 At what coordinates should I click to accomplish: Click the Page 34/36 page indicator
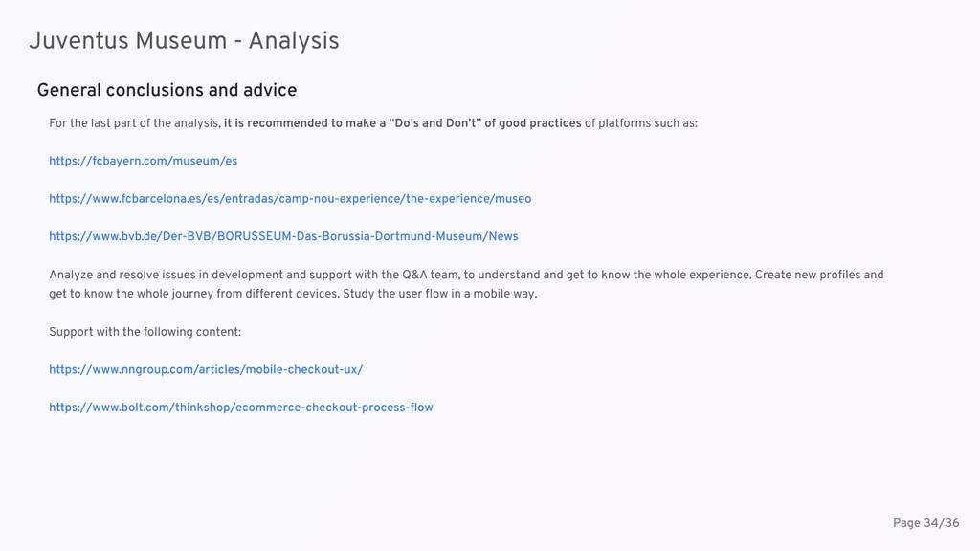(925, 523)
